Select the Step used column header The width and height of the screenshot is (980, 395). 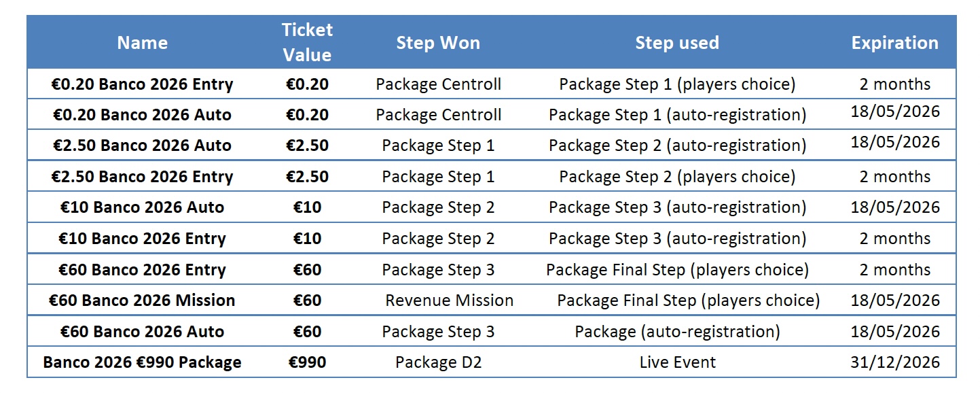coord(676,43)
